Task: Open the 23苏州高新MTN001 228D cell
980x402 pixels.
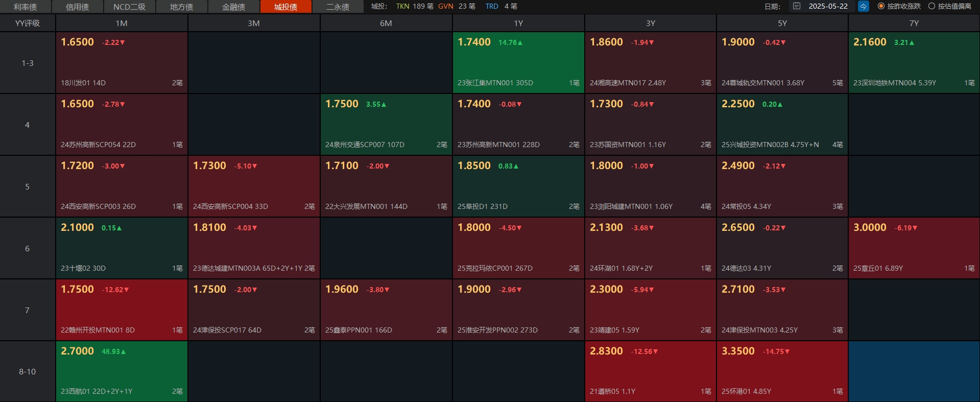Action: [x=518, y=125]
